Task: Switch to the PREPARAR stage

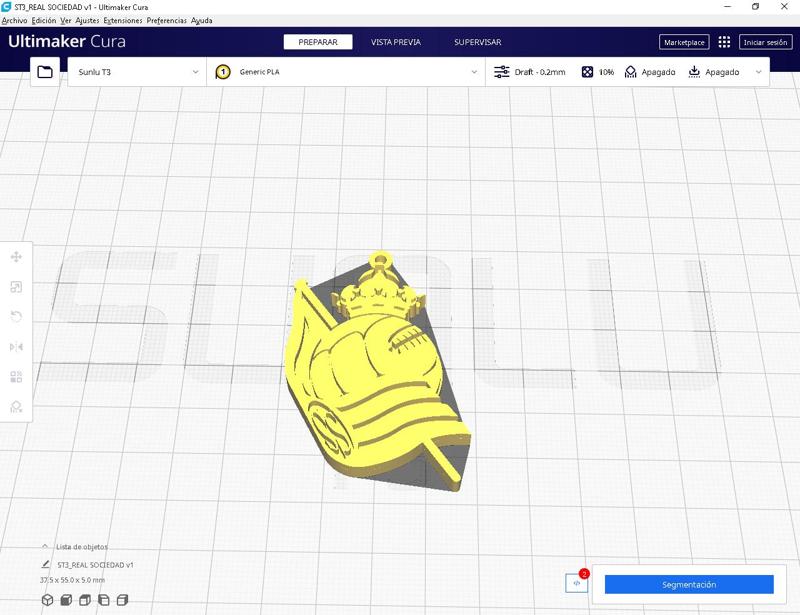Action: (318, 42)
